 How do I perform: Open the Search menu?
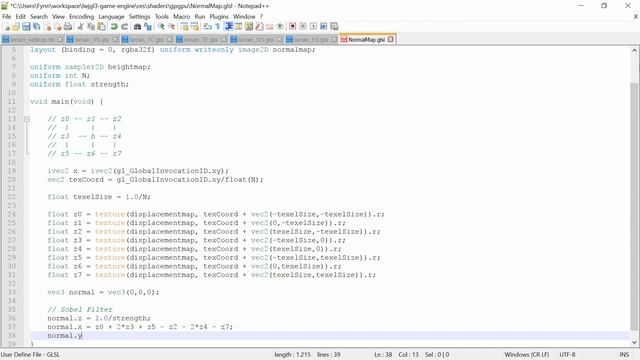(x=39, y=17)
